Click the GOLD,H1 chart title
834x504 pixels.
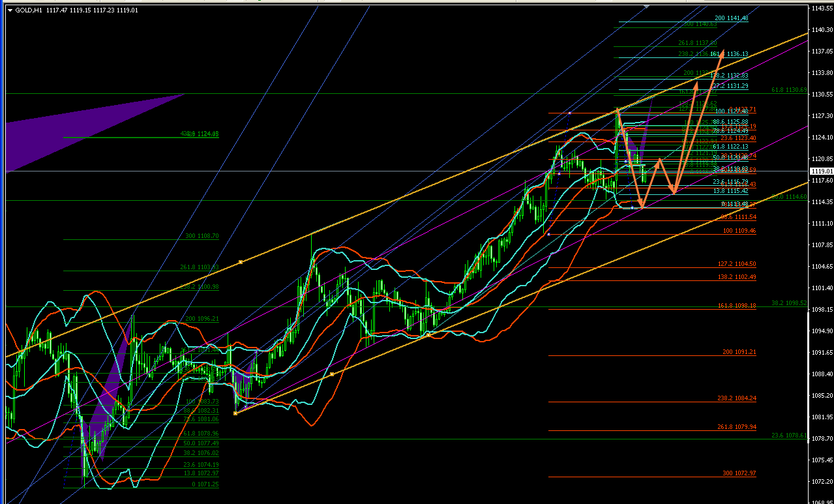click(29, 10)
